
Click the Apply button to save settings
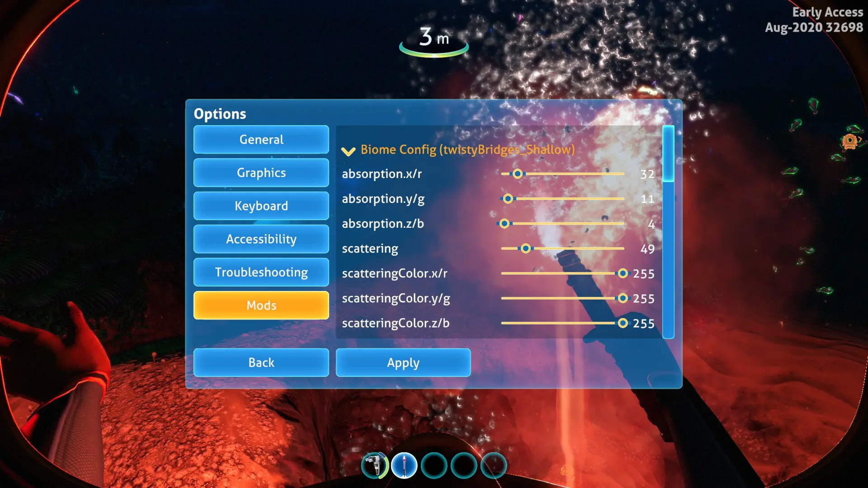(x=403, y=362)
